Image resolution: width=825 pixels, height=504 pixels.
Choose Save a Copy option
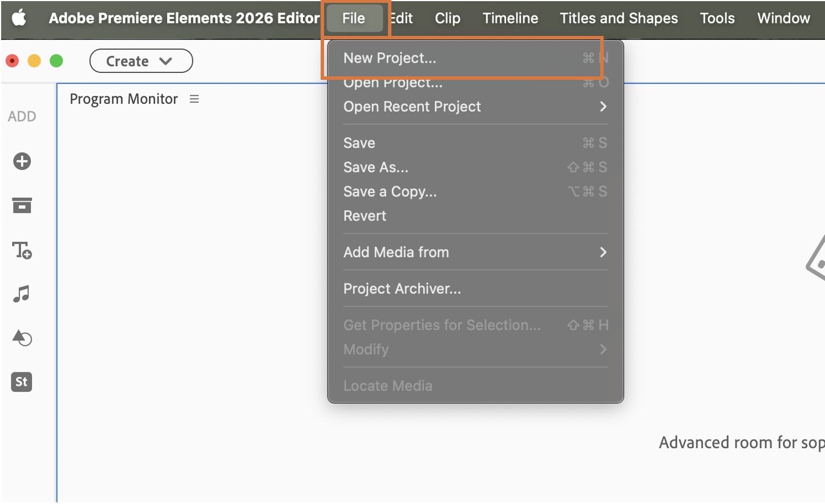click(x=390, y=192)
